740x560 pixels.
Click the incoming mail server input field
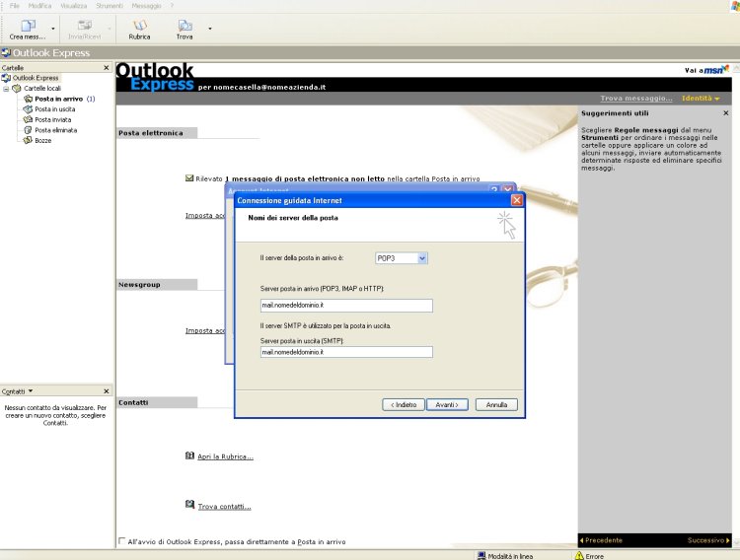point(346,306)
